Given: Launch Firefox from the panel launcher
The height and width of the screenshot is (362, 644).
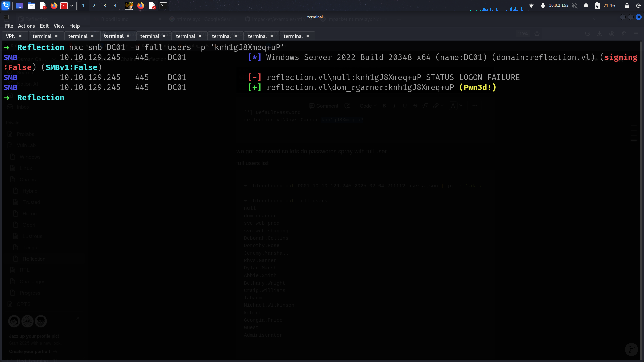Looking at the screenshot, I should [54, 6].
